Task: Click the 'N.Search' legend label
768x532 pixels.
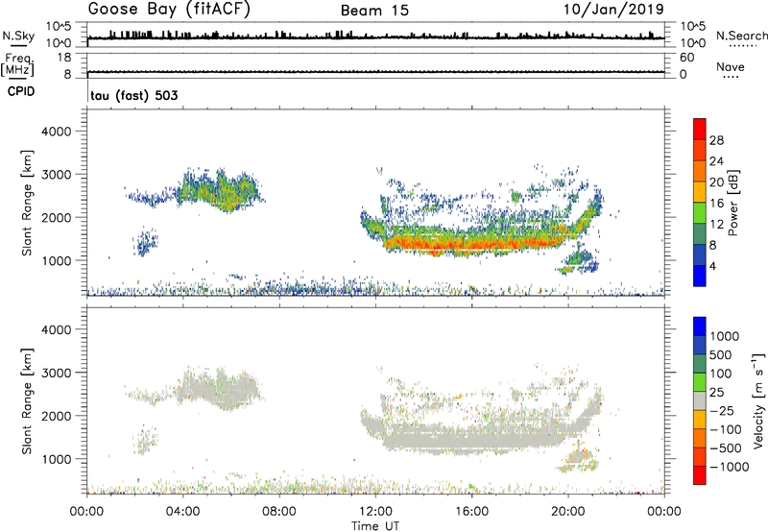Action: pyautogui.click(x=741, y=36)
